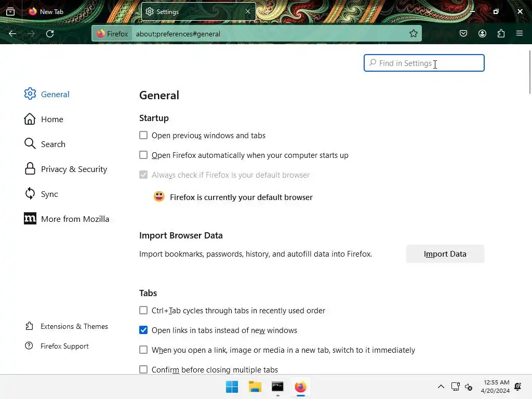Click the page vertical scrollbar
The height and width of the screenshot is (399, 532).
point(530,72)
